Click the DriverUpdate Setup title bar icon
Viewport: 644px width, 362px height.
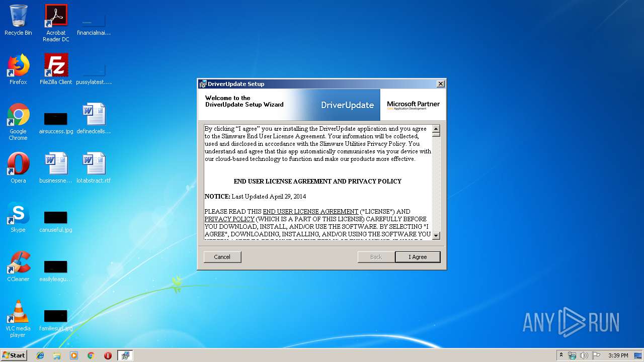tap(203, 84)
